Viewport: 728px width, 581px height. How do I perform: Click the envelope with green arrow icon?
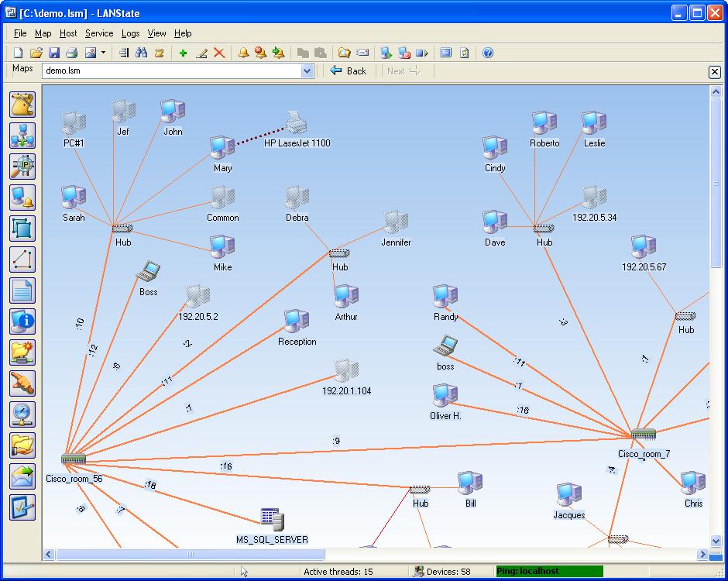(x=22, y=476)
